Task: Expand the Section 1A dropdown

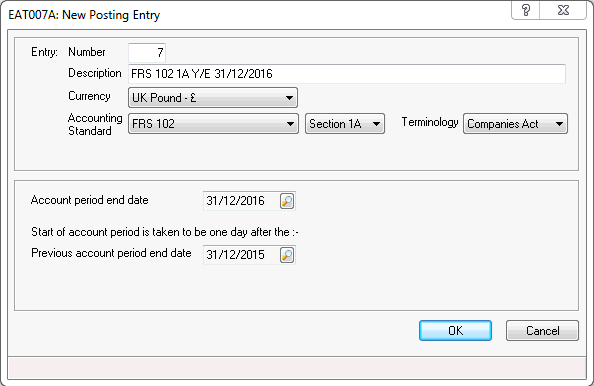Action: click(345, 123)
